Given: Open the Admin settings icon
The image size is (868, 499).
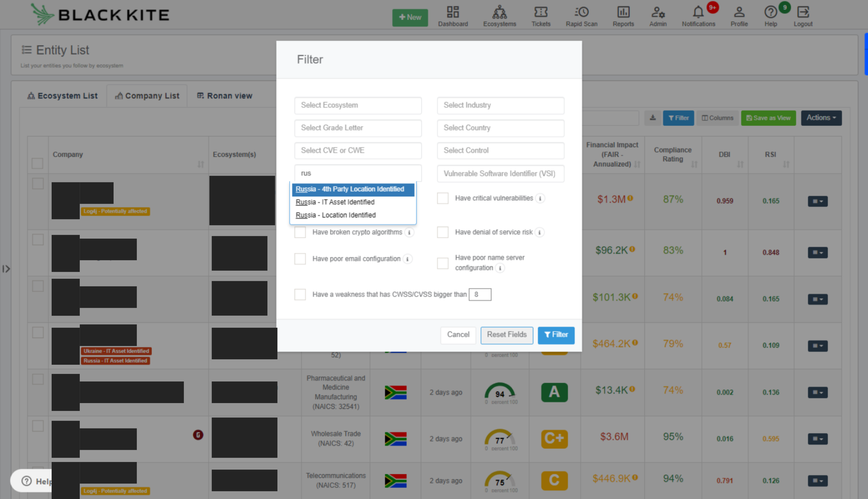Looking at the screenshot, I should pos(658,16).
